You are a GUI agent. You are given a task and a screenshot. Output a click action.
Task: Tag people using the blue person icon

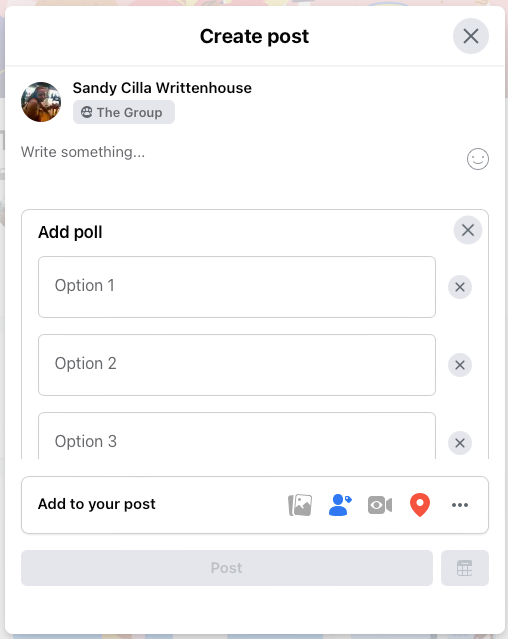(x=340, y=505)
